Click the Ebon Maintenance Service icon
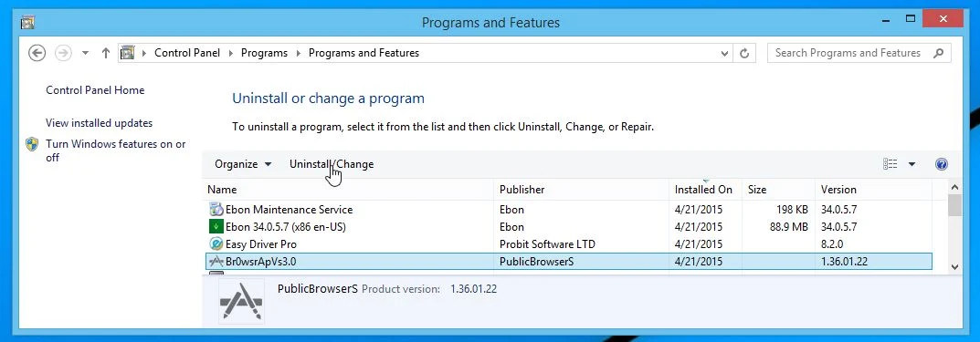This screenshot has height=342, width=980. pyautogui.click(x=216, y=210)
